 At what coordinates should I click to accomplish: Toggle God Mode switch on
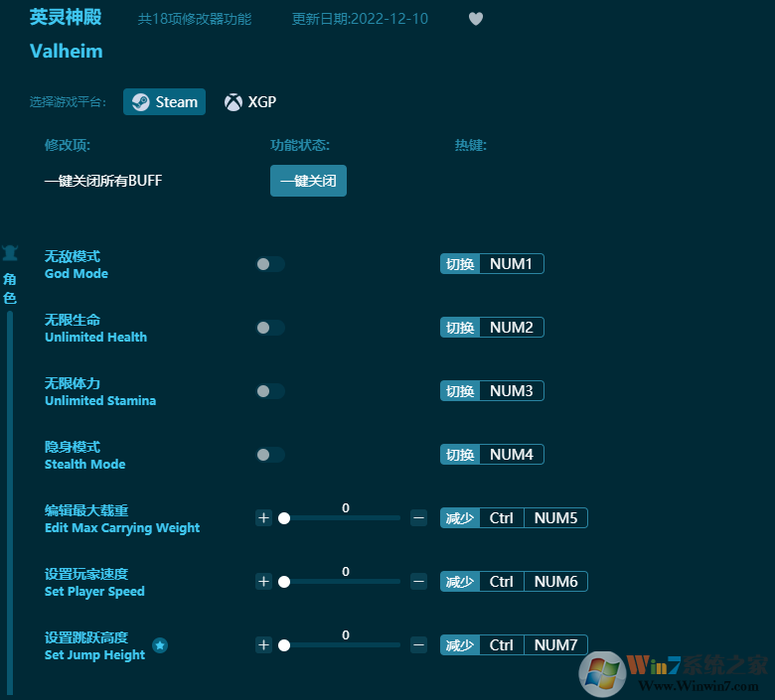[270, 264]
